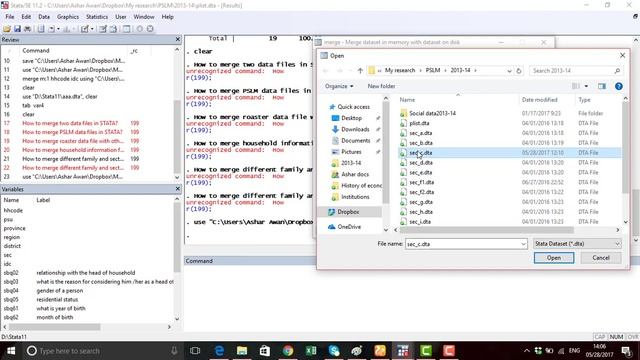Image resolution: width=640 pixels, height=360 pixels.
Task: Click the search magnifier in Search 2013-14 box
Action: (x=617, y=71)
